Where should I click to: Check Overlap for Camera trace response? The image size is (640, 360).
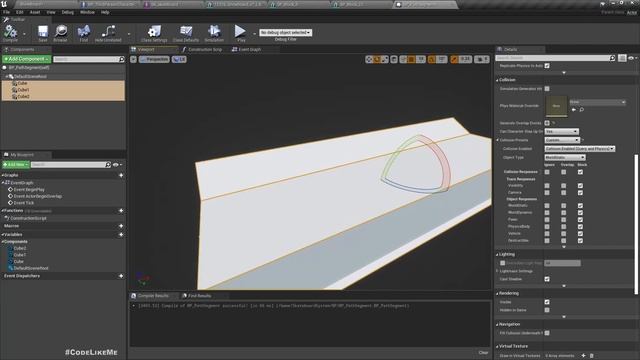click(x=563, y=193)
